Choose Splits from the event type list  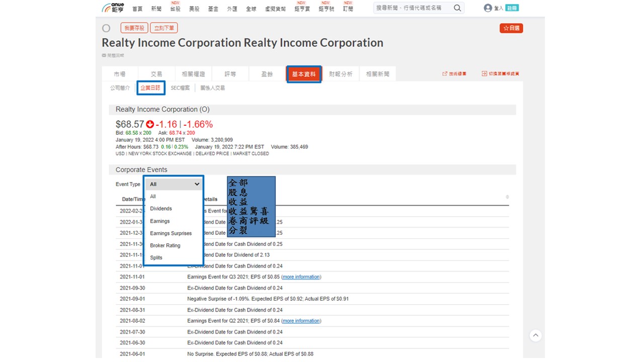tap(156, 257)
